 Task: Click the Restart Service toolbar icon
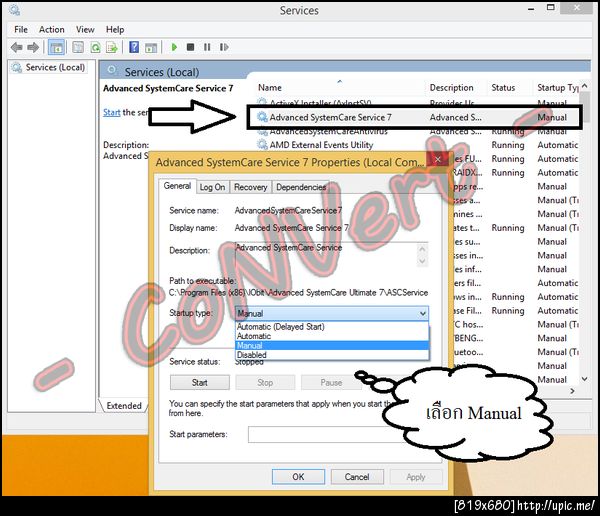coord(224,47)
